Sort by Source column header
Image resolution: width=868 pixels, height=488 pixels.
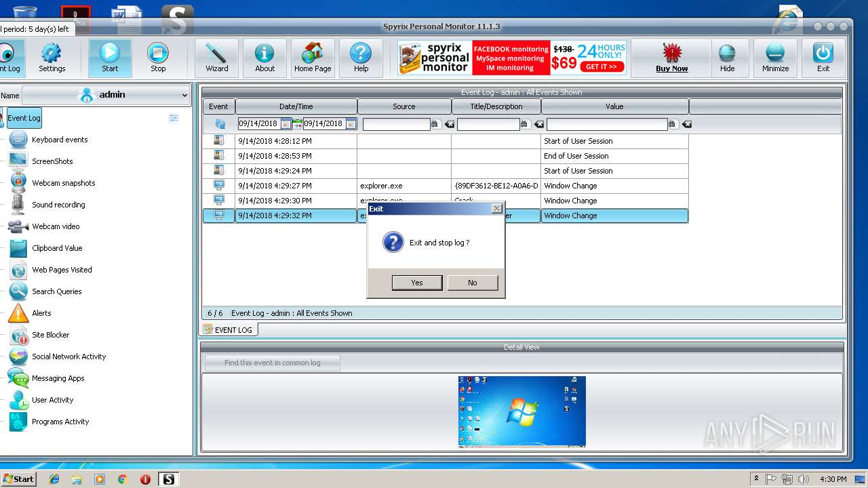pos(404,106)
